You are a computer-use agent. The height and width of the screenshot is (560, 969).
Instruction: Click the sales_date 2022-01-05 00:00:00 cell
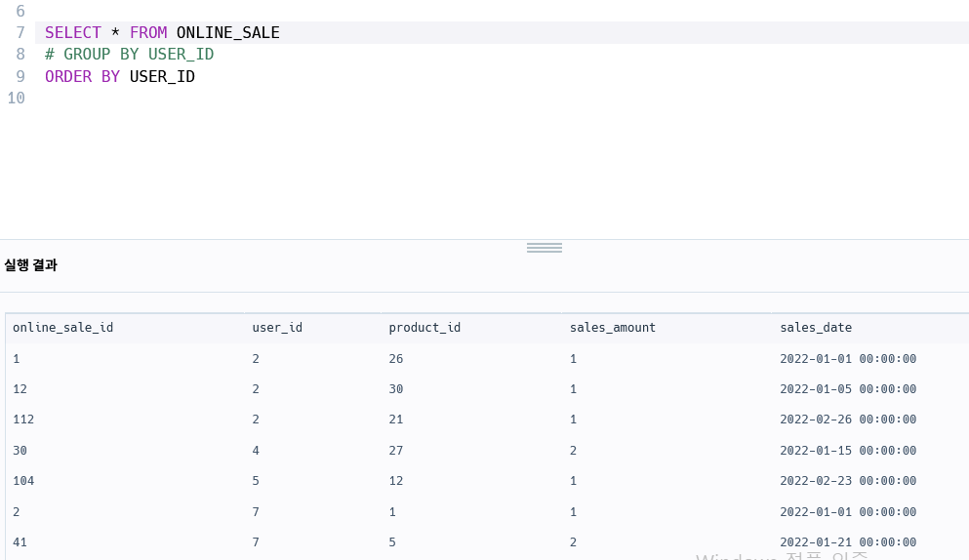pyautogui.click(x=848, y=389)
